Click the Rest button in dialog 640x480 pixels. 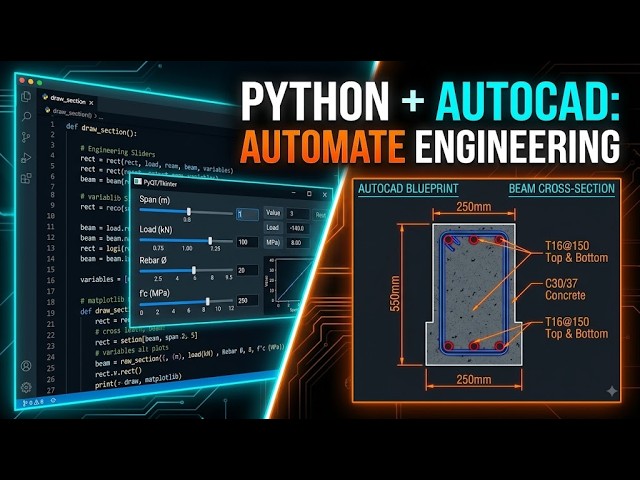(320, 215)
